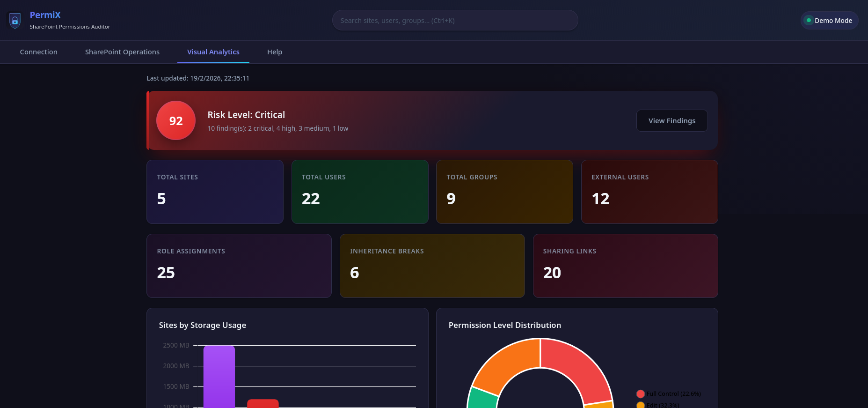Click the green Demo Mode status dot
This screenshot has height=408, width=868.
(808, 21)
